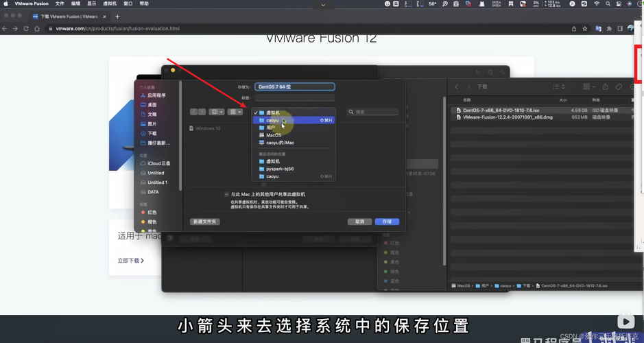
Task: Choose the 绿色 tag in the Finder sidebar
Action: (392, 272)
